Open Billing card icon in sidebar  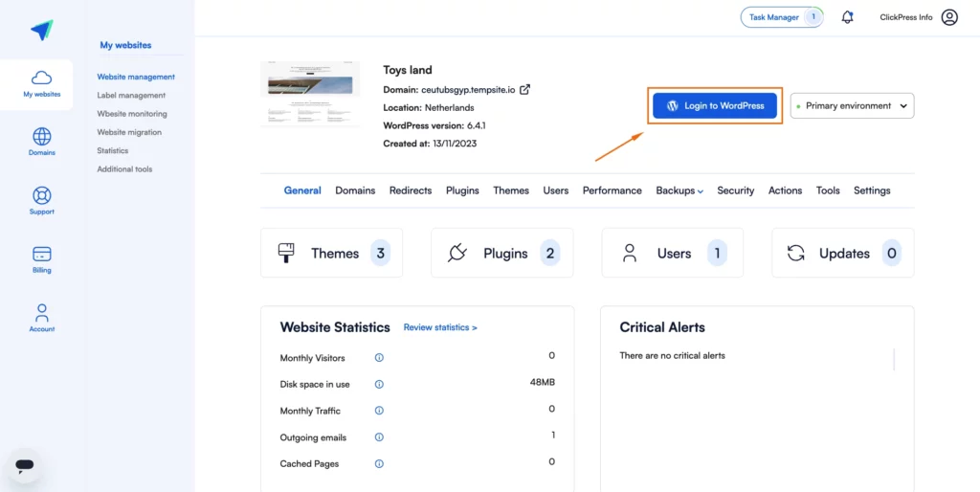(x=42, y=255)
